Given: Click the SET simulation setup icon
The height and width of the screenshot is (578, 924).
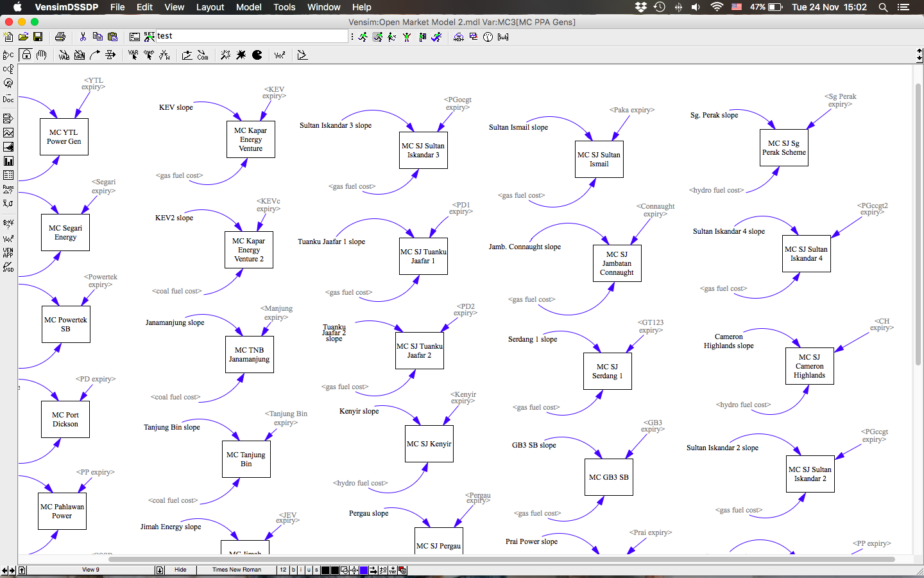Looking at the screenshot, I should coord(150,37).
